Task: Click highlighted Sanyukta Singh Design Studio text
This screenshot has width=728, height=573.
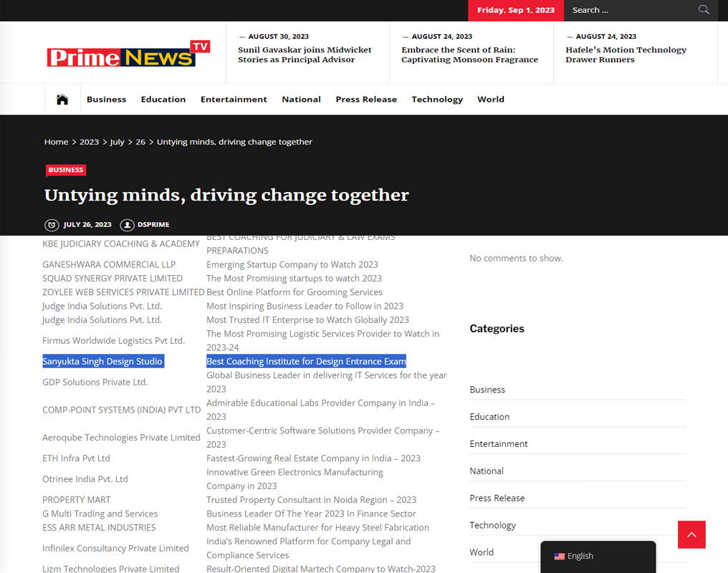Action: [102, 362]
